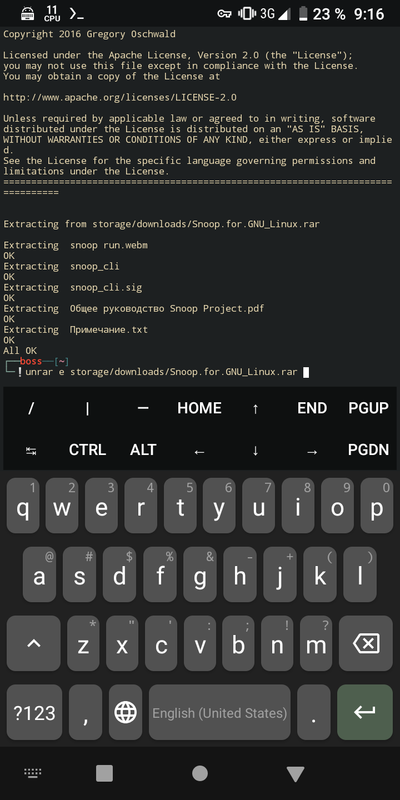This screenshot has width=400, height=800.
Task: Tap the Android back navigation triangle
Action: 295,773
